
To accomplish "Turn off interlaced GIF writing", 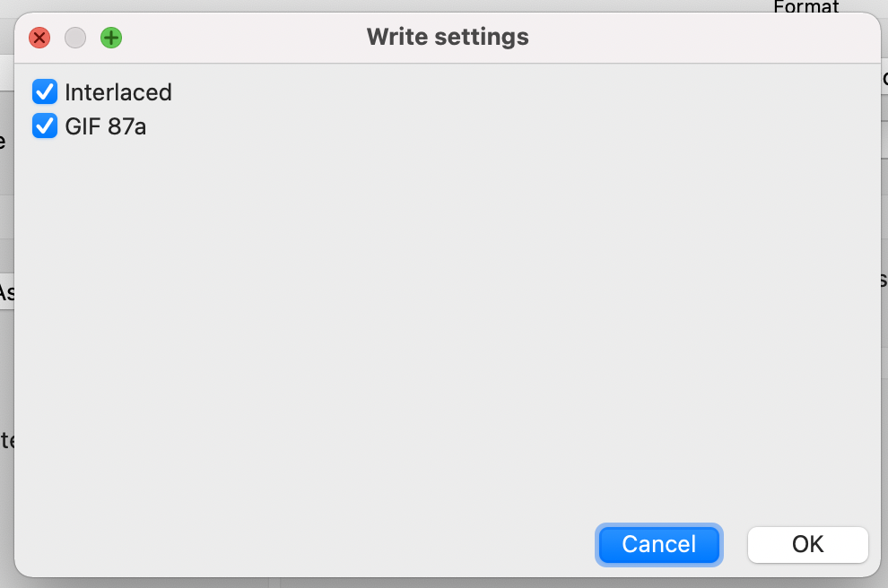I will [x=45, y=92].
